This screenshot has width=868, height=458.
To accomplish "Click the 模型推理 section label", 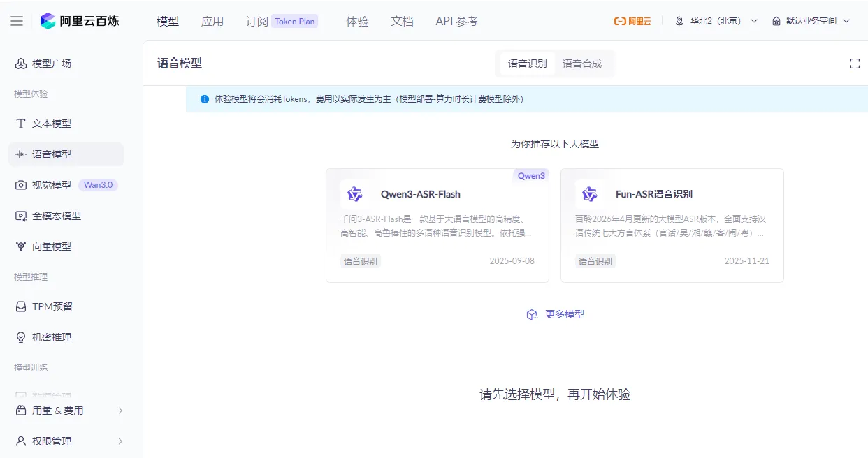I will coord(31,276).
